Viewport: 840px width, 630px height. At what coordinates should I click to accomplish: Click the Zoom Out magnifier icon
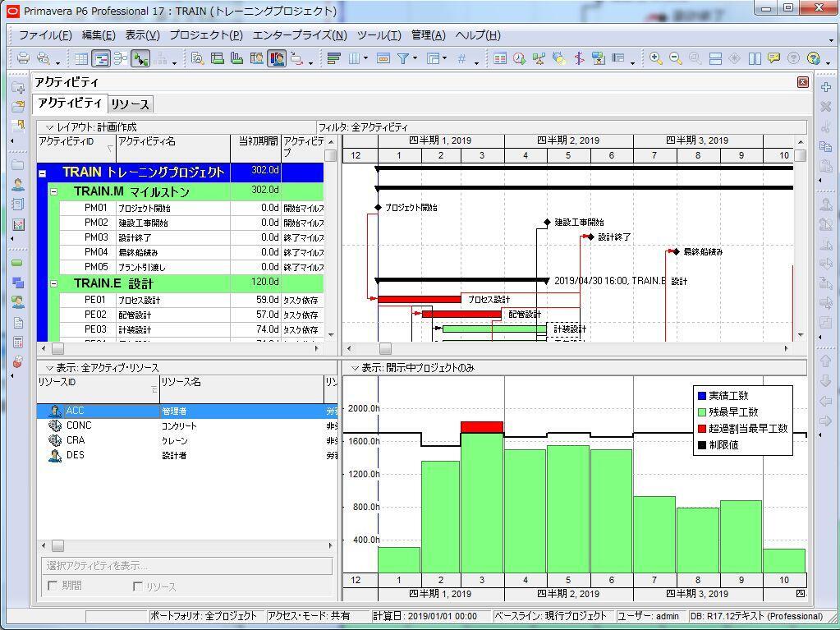(x=675, y=58)
